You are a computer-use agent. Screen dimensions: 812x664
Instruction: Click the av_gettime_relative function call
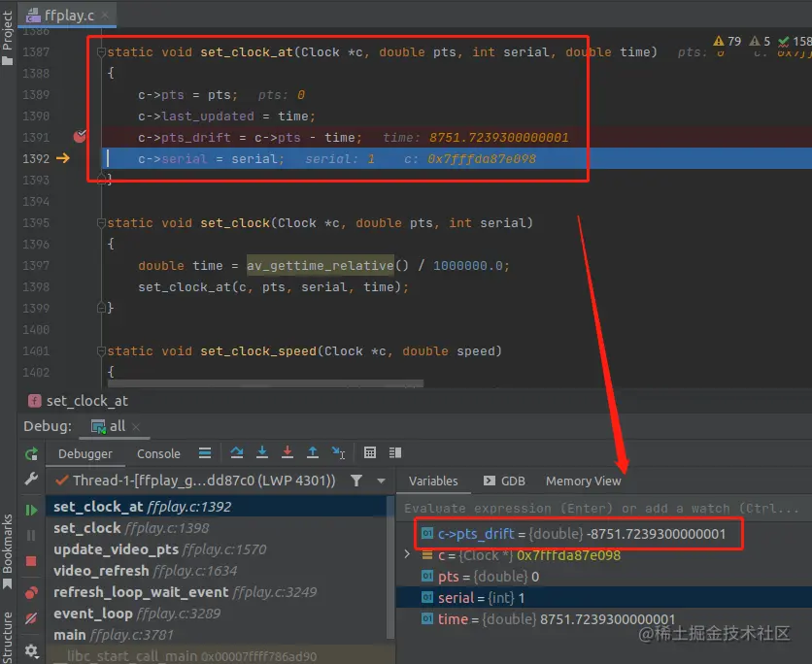point(320,265)
